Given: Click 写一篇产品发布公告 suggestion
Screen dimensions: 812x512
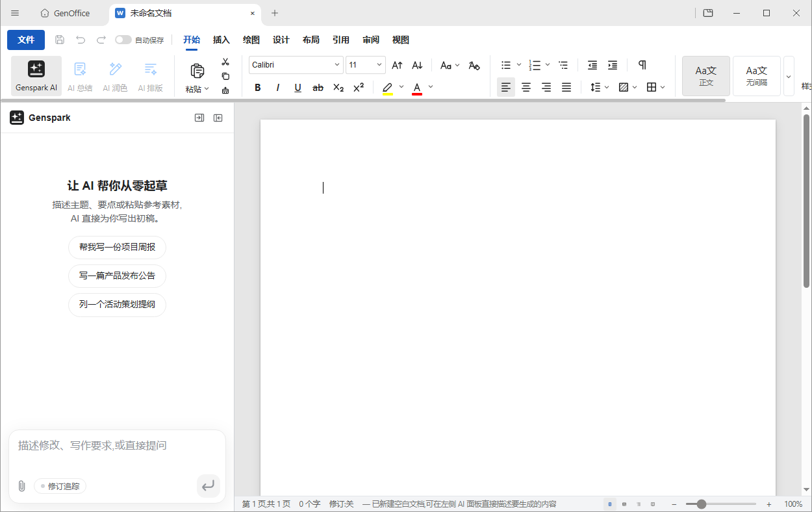Looking at the screenshot, I should pos(118,276).
